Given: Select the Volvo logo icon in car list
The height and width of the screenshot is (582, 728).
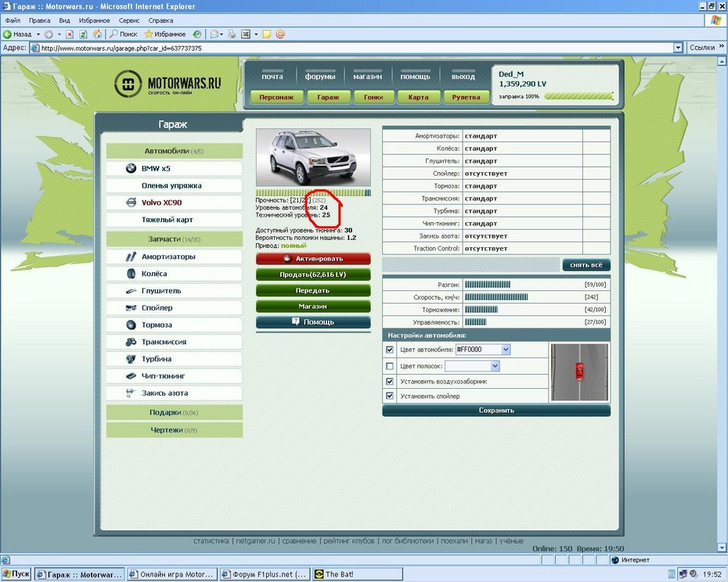Looking at the screenshot, I should pyautogui.click(x=132, y=203).
